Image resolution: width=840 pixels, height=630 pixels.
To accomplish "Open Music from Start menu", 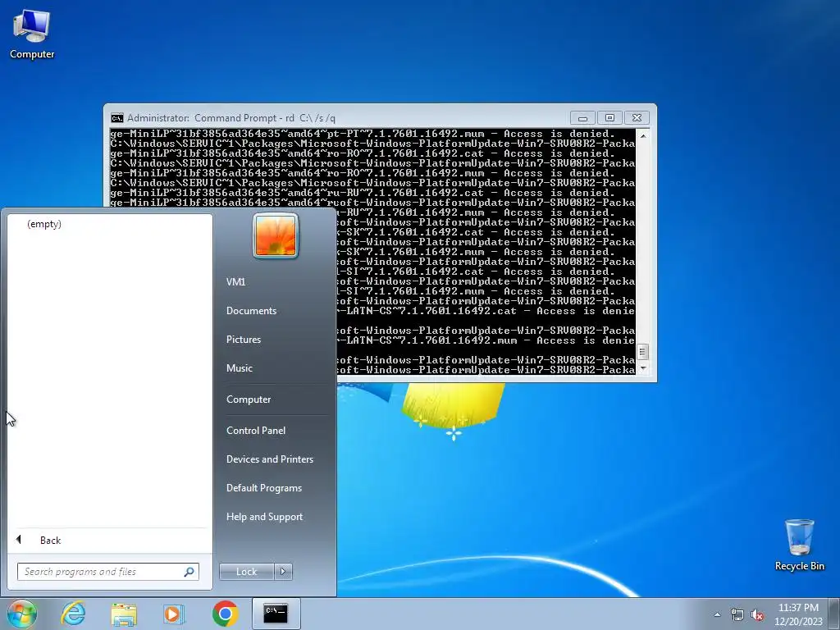I will coord(240,368).
